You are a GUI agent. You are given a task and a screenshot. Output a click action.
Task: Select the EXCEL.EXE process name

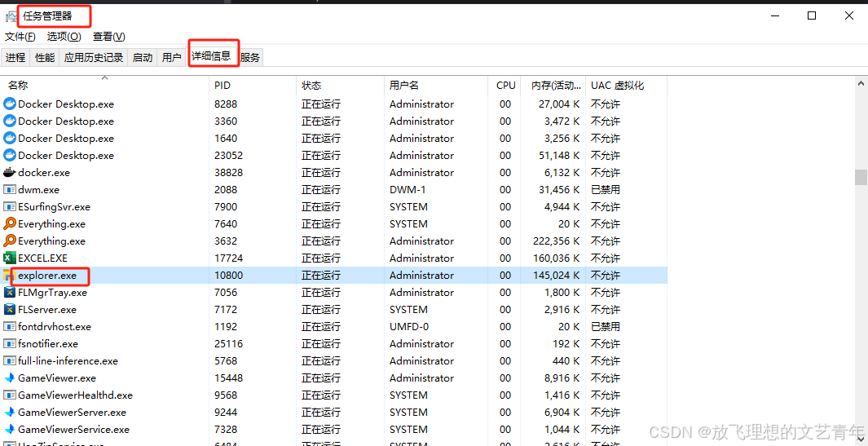click(x=42, y=258)
